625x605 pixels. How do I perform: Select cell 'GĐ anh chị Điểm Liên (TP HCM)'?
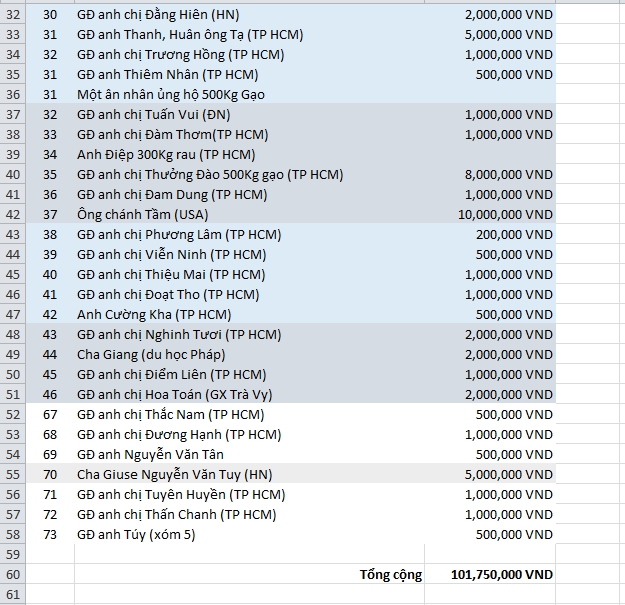coord(250,374)
